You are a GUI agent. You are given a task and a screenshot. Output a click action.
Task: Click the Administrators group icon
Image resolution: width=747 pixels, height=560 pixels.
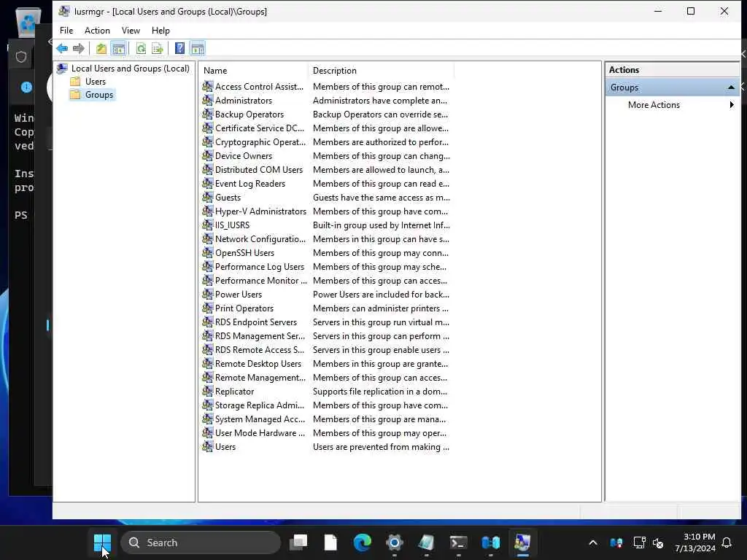(x=207, y=101)
